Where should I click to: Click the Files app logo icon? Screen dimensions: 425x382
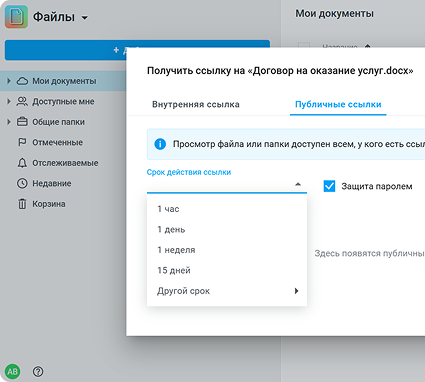[16, 17]
